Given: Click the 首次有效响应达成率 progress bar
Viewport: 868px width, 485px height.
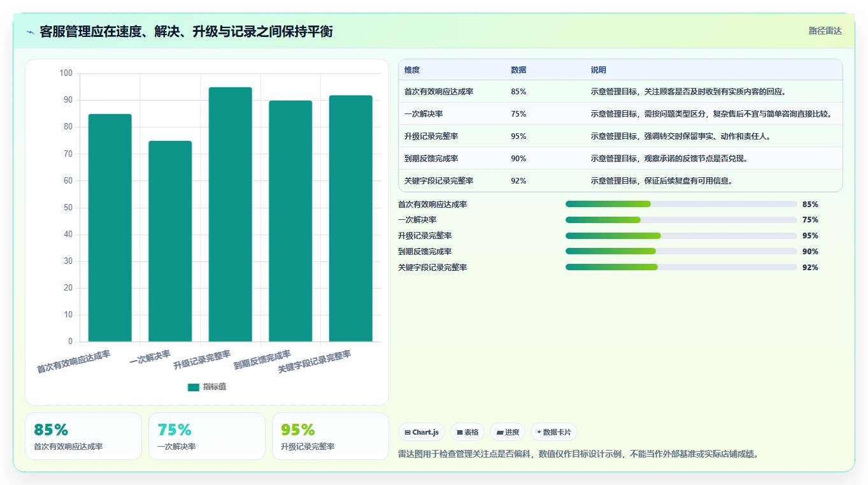Looking at the screenshot, I should pyautogui.click(x=681, y=204).
